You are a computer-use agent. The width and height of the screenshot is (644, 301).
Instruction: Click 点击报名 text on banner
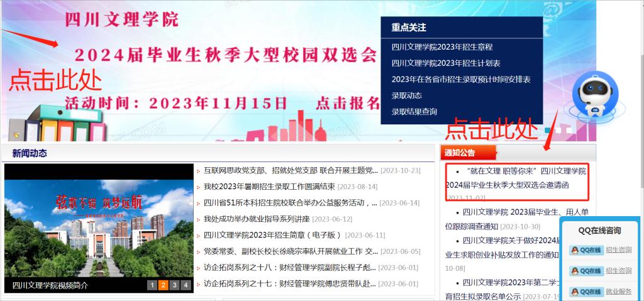[347, 103]
